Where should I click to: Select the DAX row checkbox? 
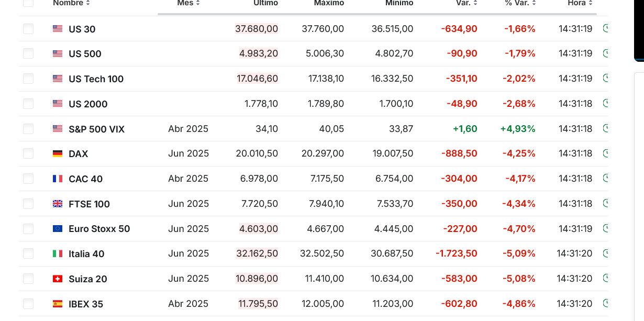tap(28, 153)
